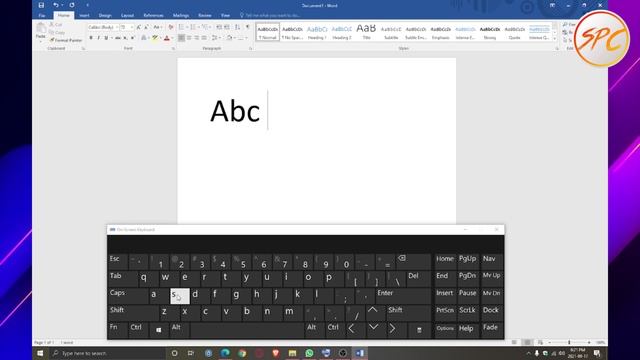Click the Paste clipboard icon

tap(40, 28)
